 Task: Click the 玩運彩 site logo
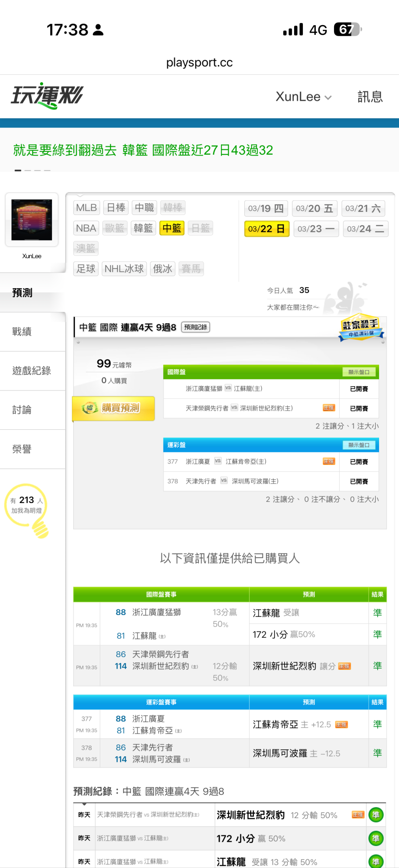point(47,96)
